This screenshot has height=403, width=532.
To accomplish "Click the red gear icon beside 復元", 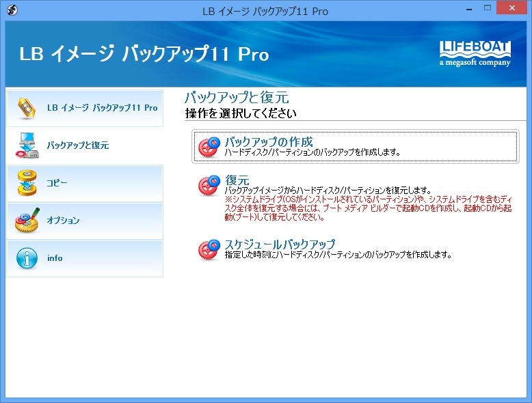I will (209, 185).
